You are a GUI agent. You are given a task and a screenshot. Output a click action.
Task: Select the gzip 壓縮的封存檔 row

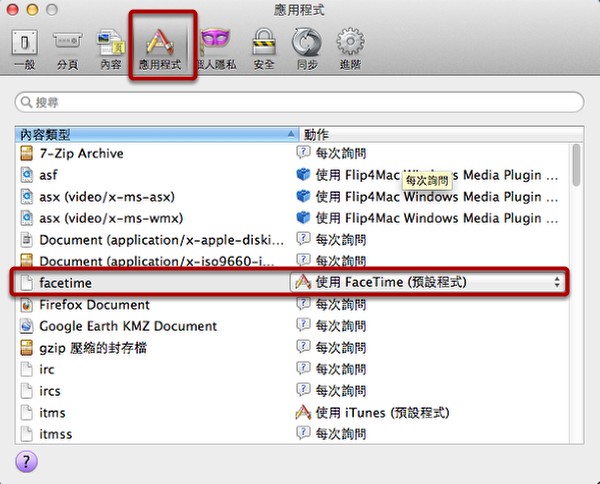293,348
